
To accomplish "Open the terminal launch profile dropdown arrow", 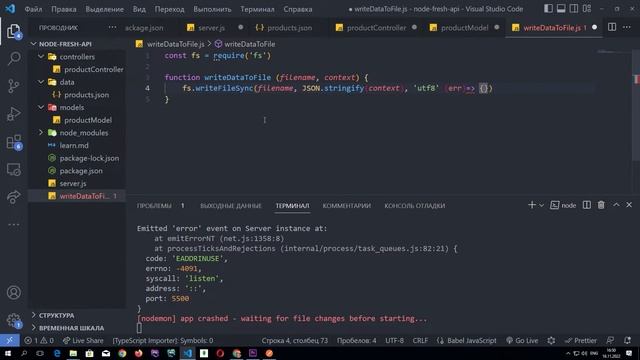I will (541, 205).
